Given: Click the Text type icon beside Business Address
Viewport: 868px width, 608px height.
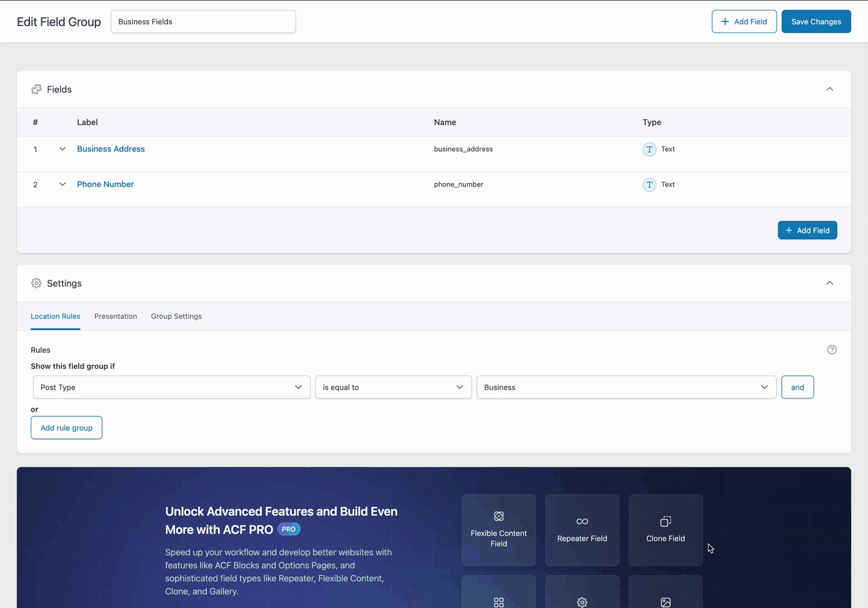Looking at the screenshot, I should tap(649, 149).
